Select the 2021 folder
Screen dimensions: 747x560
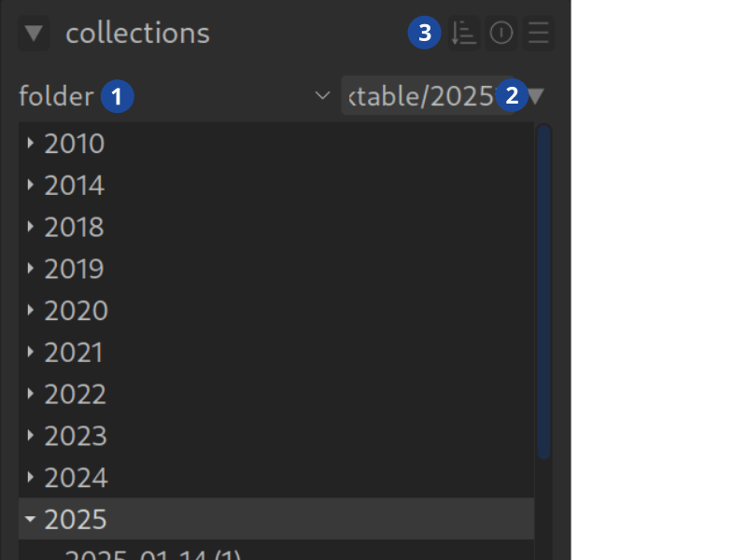tap(74, 353)
